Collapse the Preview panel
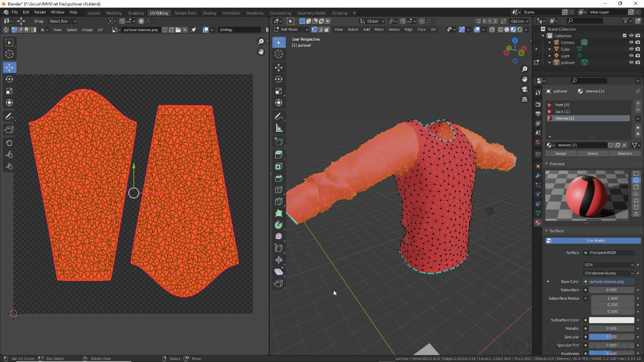 557,164
